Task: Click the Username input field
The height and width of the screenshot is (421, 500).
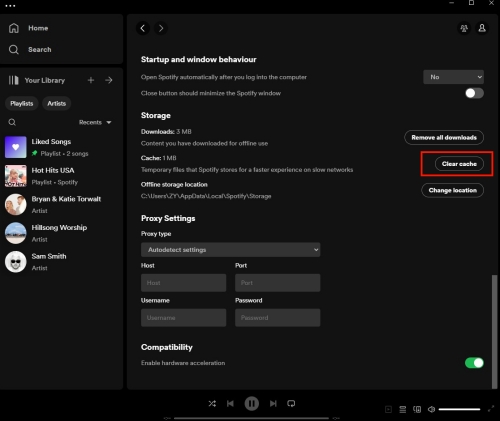Action: [183, 318]
